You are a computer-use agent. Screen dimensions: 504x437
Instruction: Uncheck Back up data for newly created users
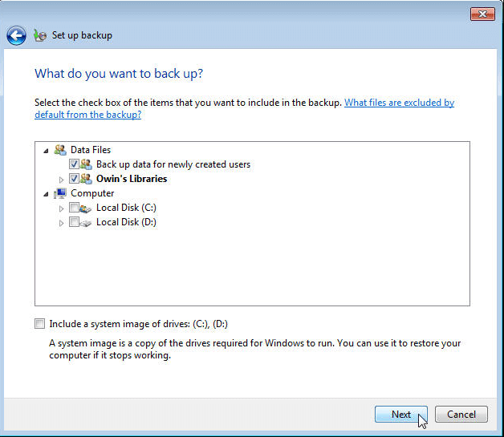pos(74,164)
